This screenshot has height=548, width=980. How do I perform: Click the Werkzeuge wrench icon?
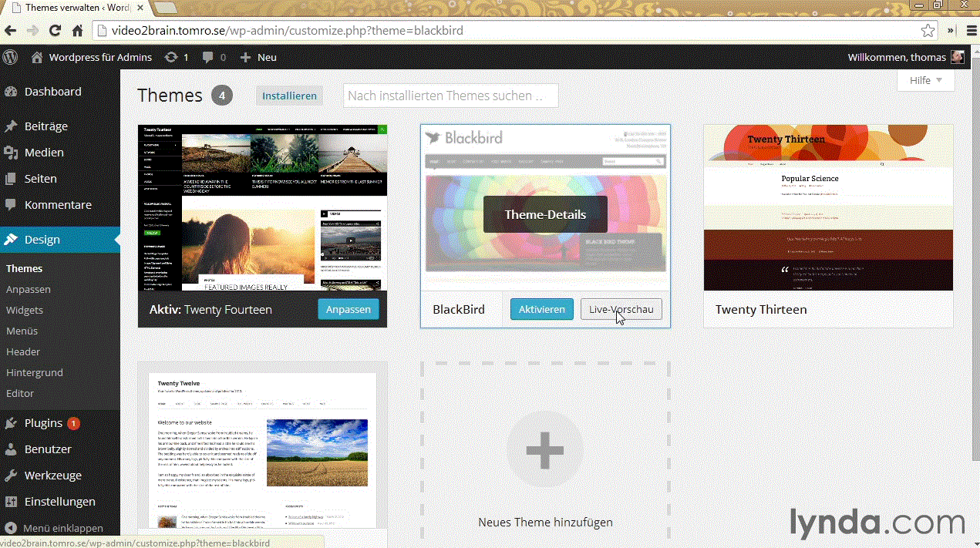click(x=11, y=476)
